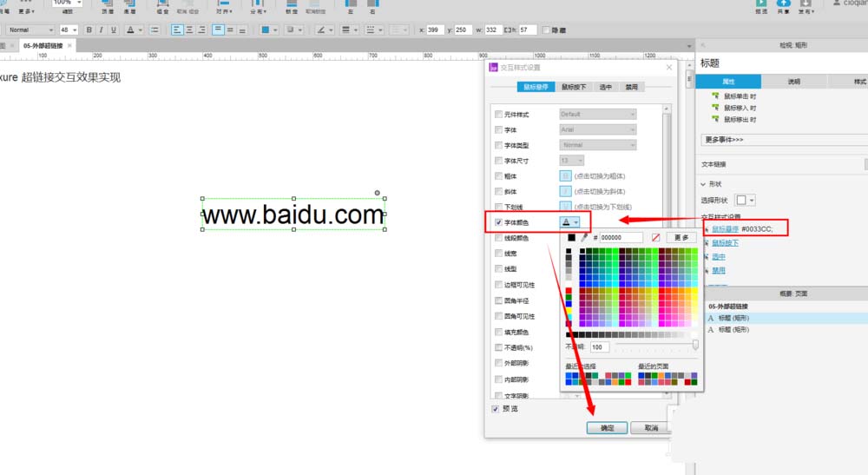
Task: Click the line color pen icon
Action: click(320, 30)
